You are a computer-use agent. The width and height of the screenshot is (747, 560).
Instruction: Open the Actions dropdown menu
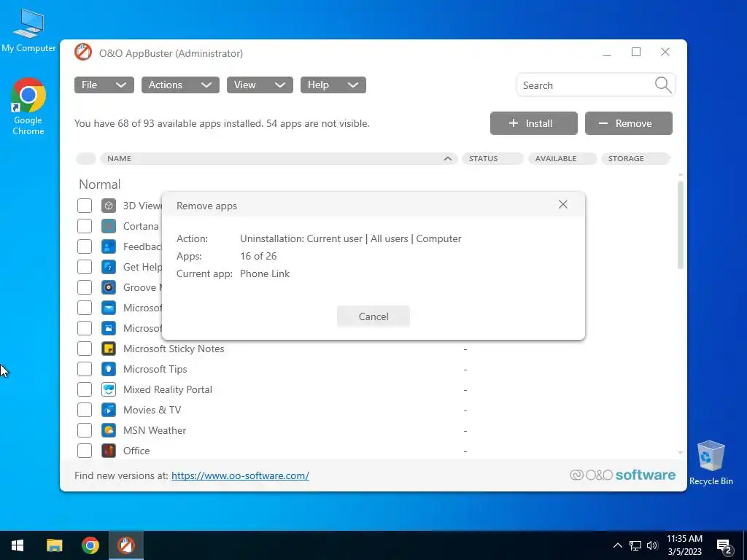(180, 85)
